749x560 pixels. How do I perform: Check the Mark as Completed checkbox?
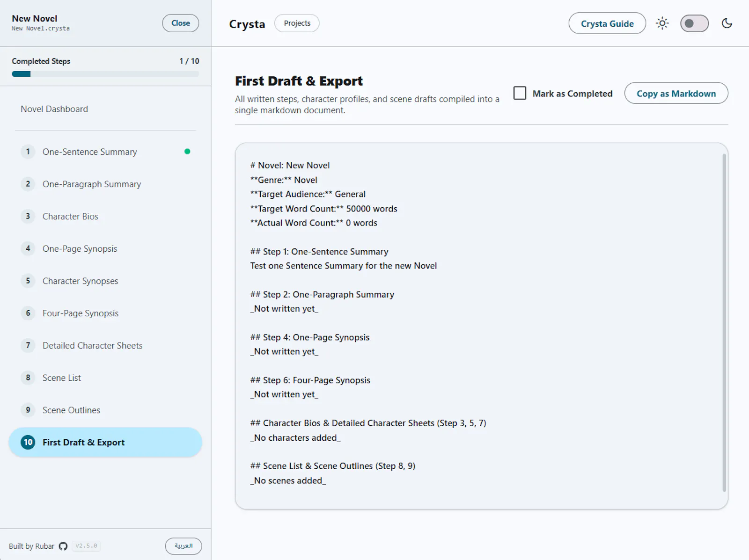[x=520, y=93]
